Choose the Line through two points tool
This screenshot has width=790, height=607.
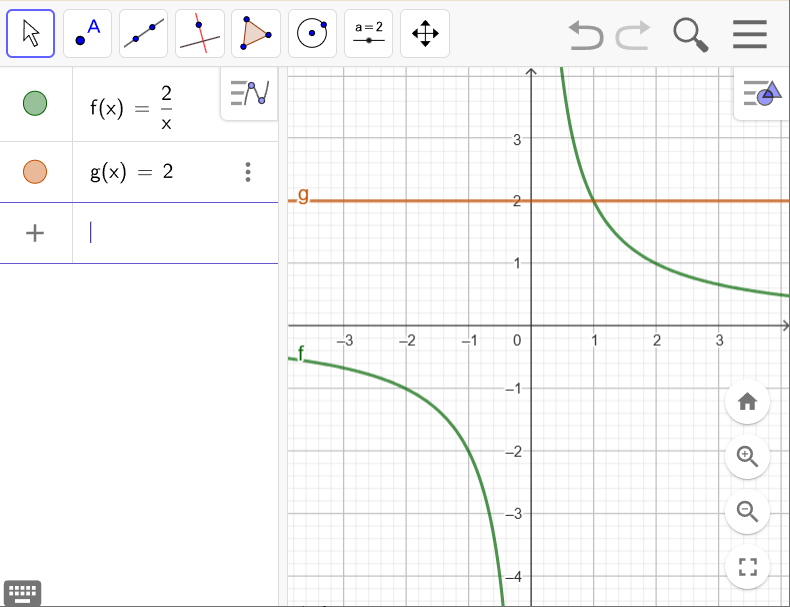144,34
